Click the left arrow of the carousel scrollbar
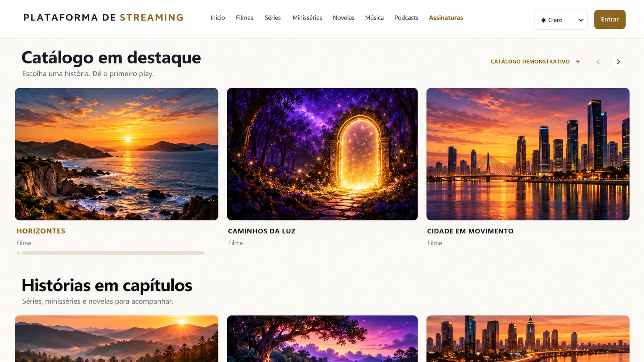 (18, 253)
